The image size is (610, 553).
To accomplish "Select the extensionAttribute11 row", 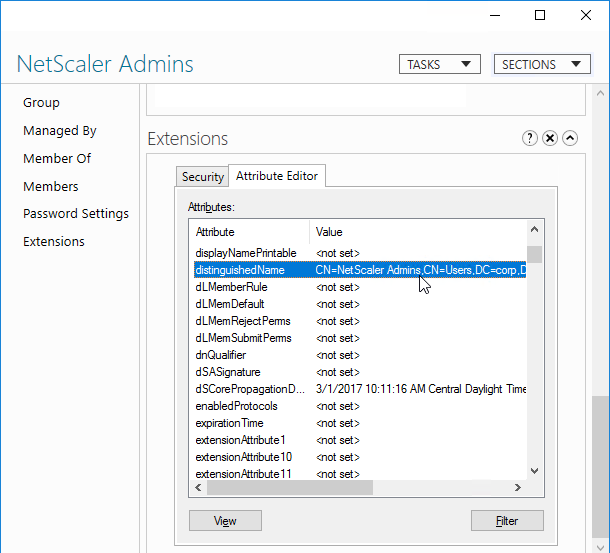I will [x=360, y=474].
